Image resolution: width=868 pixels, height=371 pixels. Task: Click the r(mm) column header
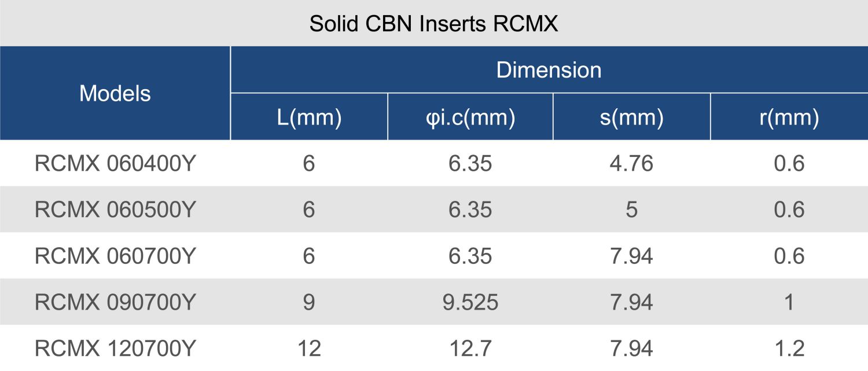789,117
